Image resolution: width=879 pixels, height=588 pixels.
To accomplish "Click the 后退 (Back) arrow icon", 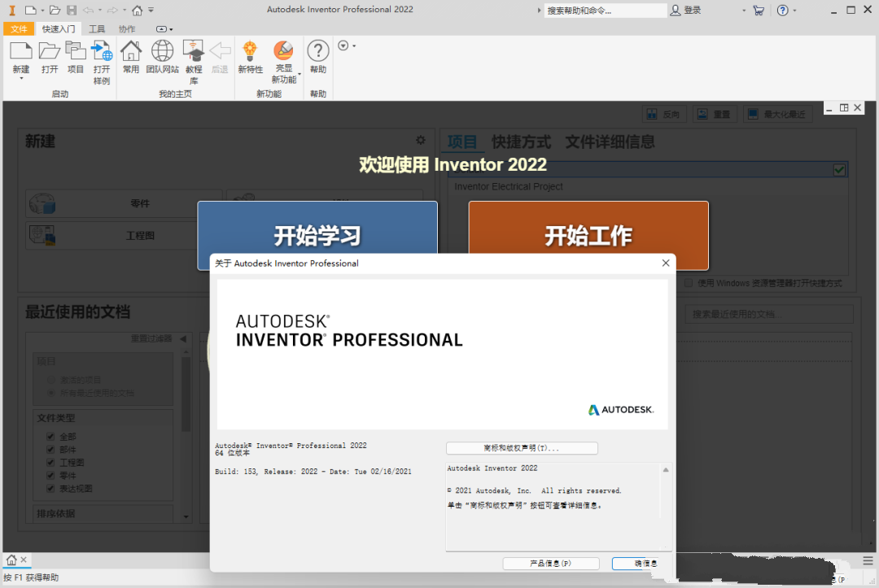I will click(220, 51).
